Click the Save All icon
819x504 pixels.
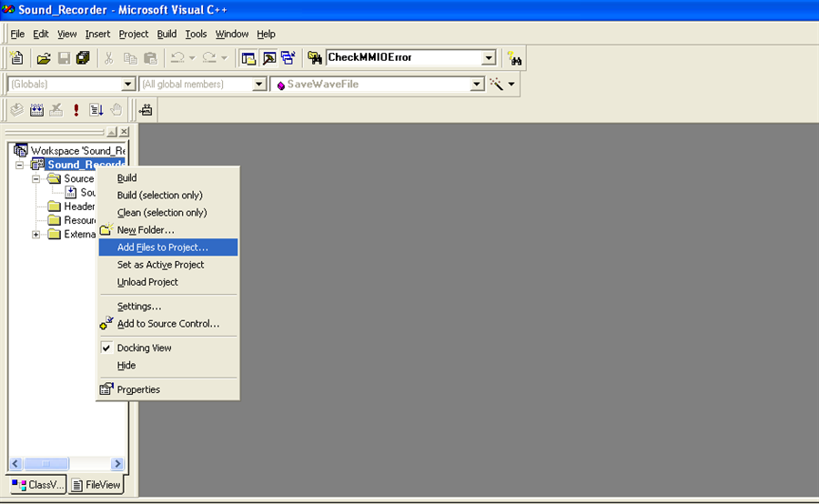[x=83, y=58]
